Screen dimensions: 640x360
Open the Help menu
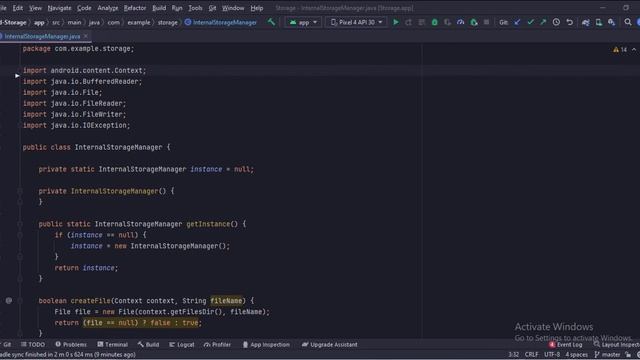click(256, 8)
